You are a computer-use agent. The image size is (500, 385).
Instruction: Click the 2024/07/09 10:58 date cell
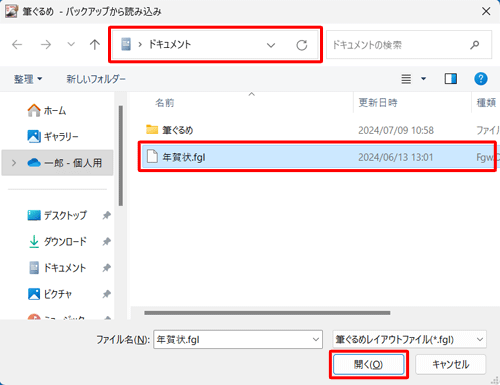point(396,130)
